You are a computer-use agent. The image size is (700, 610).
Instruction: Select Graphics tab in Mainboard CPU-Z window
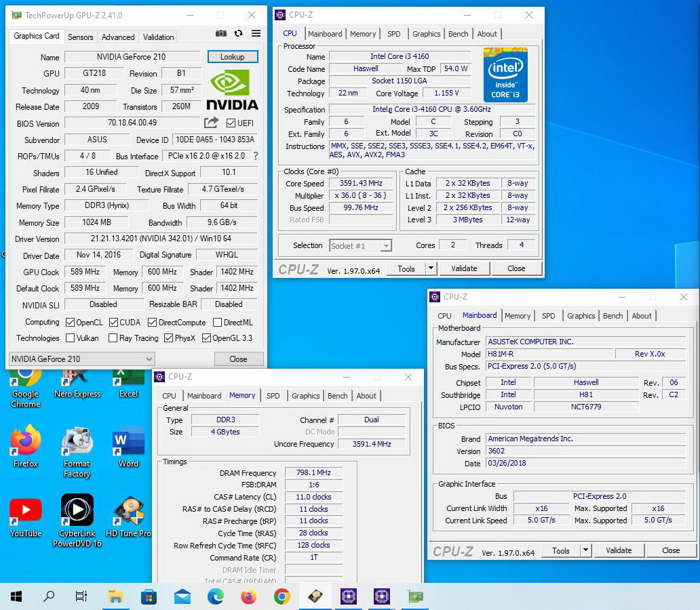(581, 316)
